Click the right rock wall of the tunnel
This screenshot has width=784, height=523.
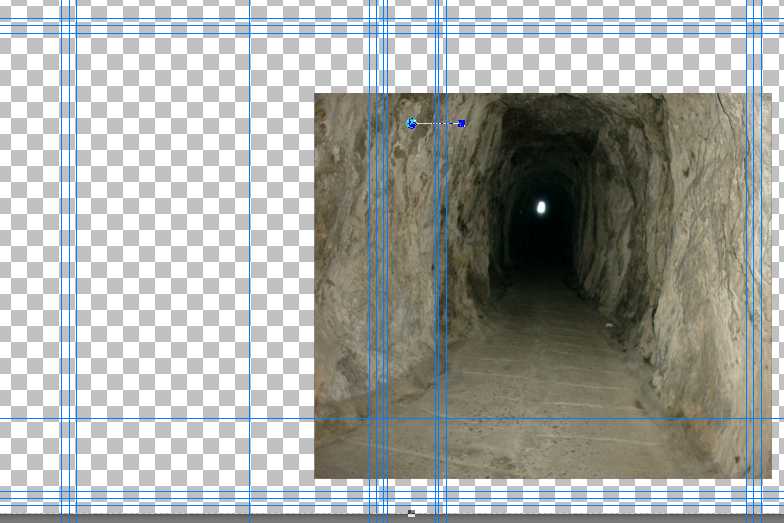click(690, 250)
